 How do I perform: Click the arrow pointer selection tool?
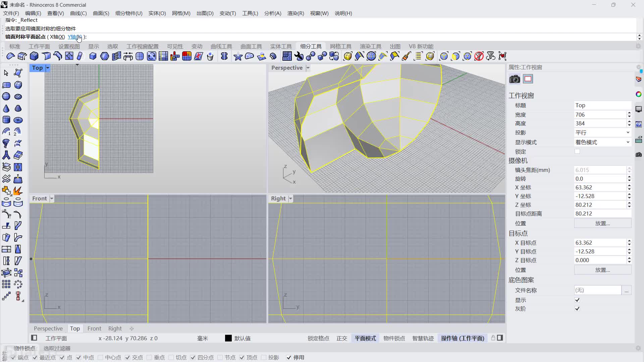click(6, 73)
